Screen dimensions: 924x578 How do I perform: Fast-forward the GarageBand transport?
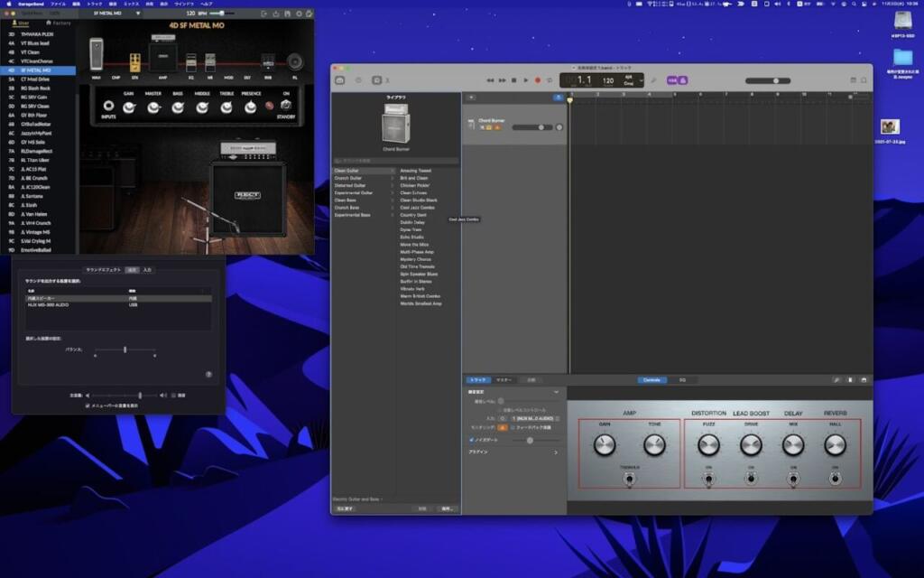point(502,80)
